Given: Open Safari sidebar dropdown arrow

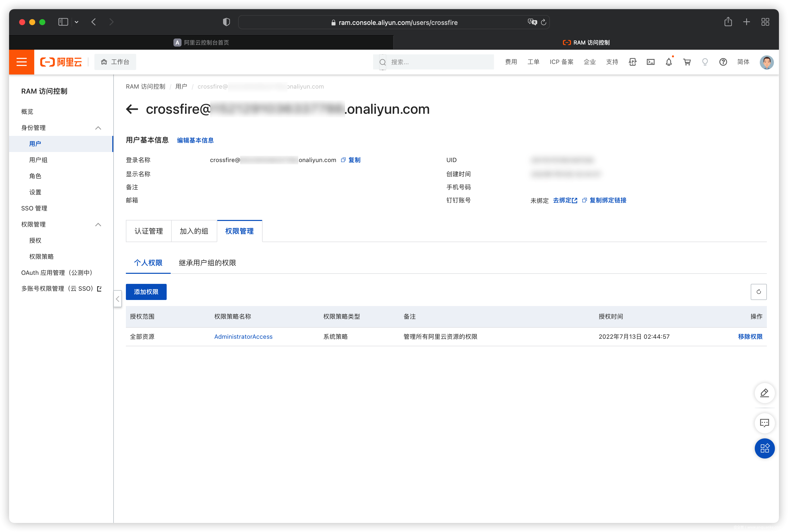Looking at the screenshot, I should [x=77, y=22].
